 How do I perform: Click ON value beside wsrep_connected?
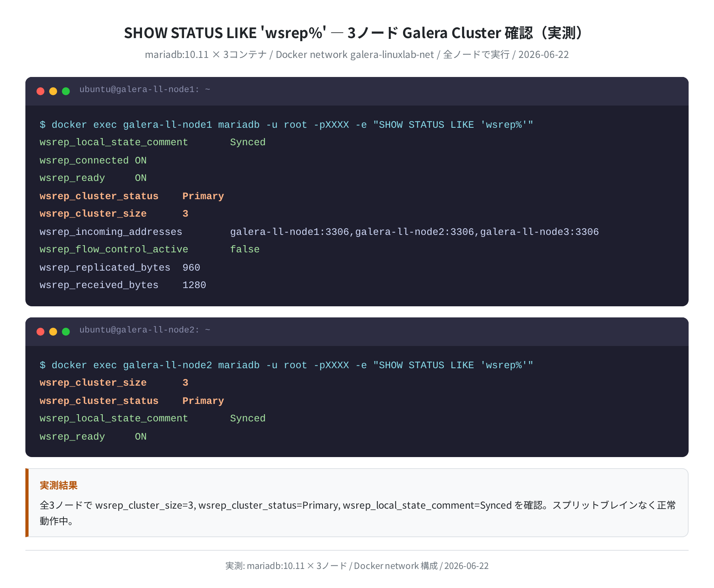tap(141, 161)
